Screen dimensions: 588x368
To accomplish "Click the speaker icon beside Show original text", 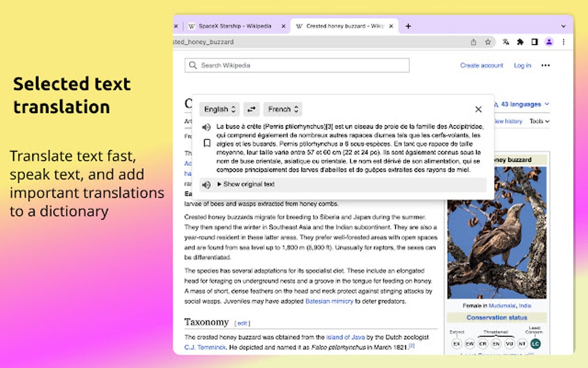I will [x=206, y=185].
